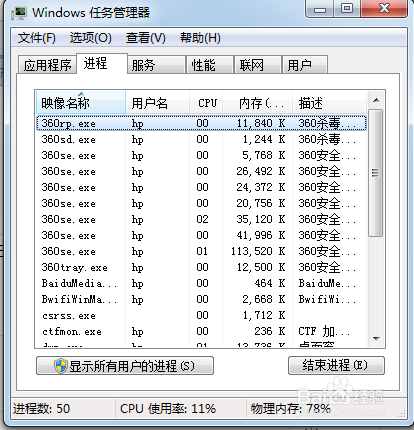
Task: Select 360se.exe using 24,372 K memory
Action: 201,187
